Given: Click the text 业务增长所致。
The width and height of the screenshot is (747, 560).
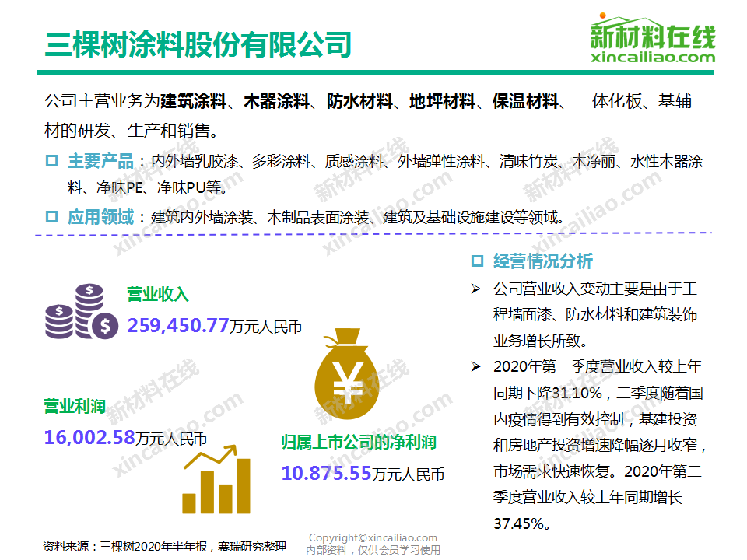Looking at the screenshot, I should pos(541,341).
